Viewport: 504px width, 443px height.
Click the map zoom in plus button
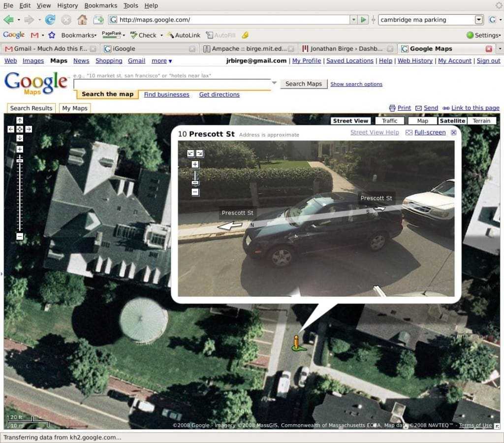tap(20, 149)
